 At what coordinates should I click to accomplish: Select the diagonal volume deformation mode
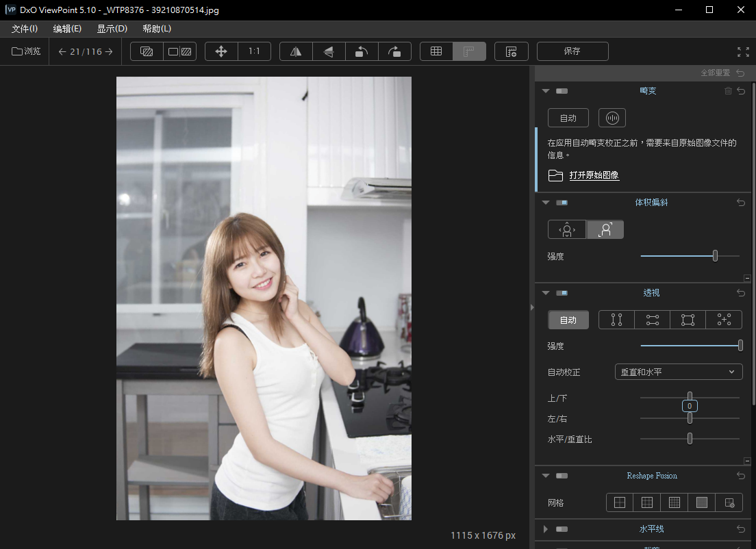605,229
